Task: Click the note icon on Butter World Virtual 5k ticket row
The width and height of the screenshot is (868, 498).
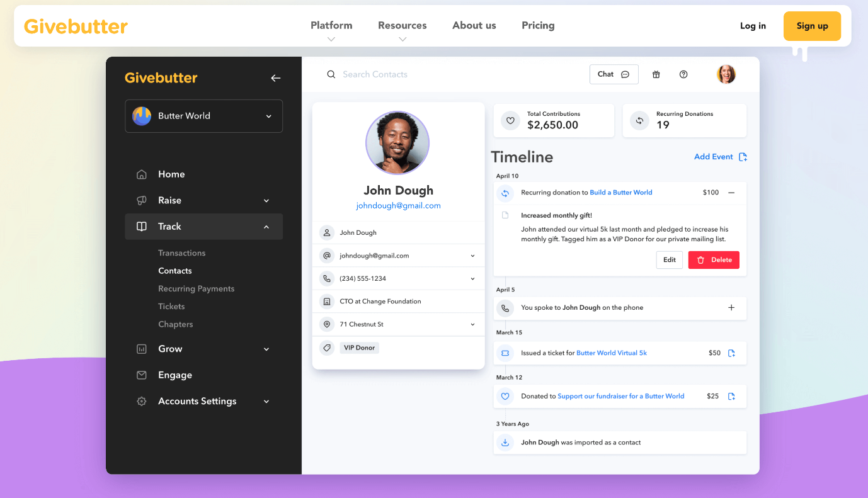Action: click(x=731, y=353)
